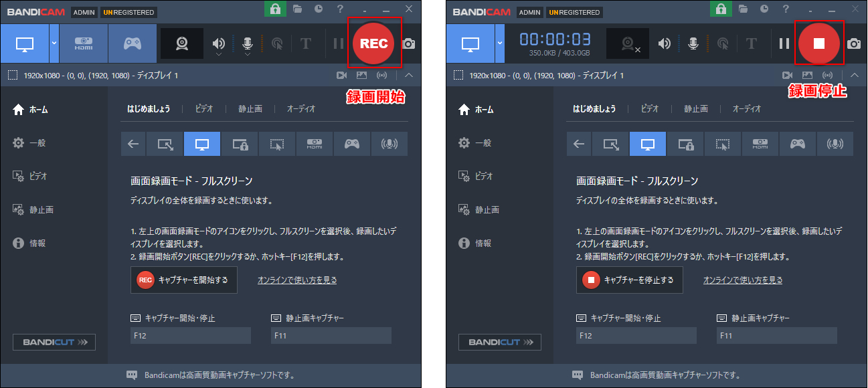This screenshot has width=868, height=388.
Task: Toggle microphone in the idle window
Action: tap(247, 43)
